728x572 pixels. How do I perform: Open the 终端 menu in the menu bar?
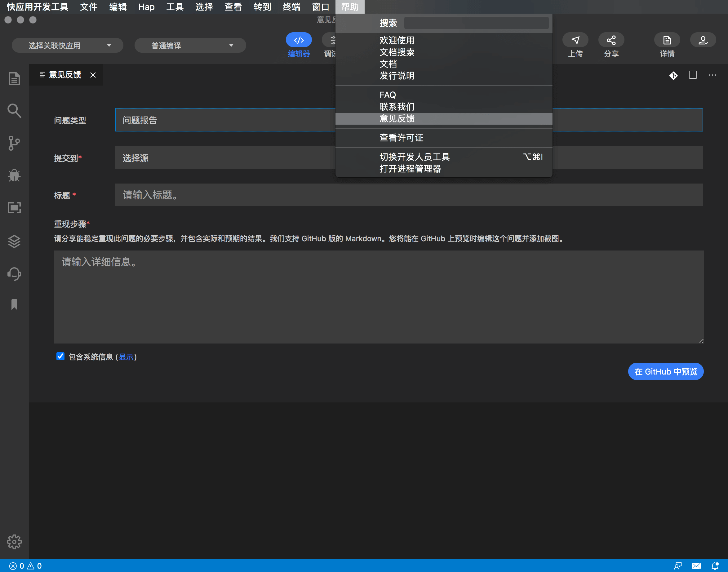click(291, 7)
